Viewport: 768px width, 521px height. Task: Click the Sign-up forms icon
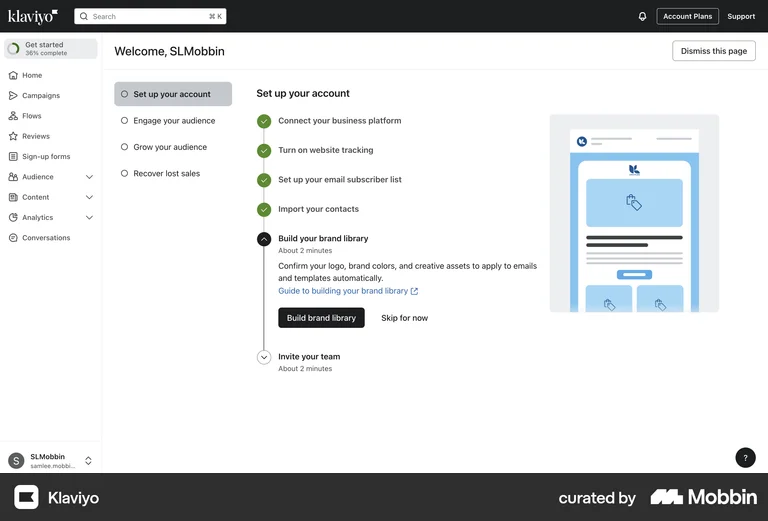tap(13, 157)
